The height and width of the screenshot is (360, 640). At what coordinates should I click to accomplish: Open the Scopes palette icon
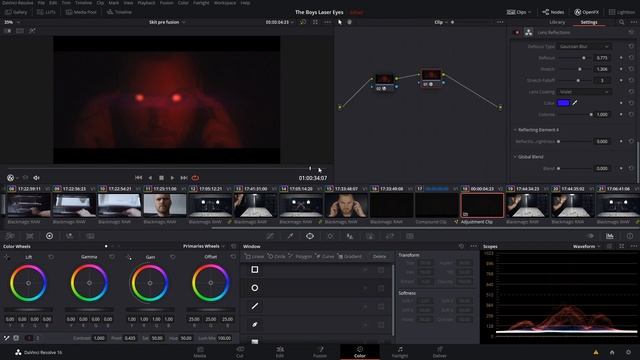click(x=609, y=236)
